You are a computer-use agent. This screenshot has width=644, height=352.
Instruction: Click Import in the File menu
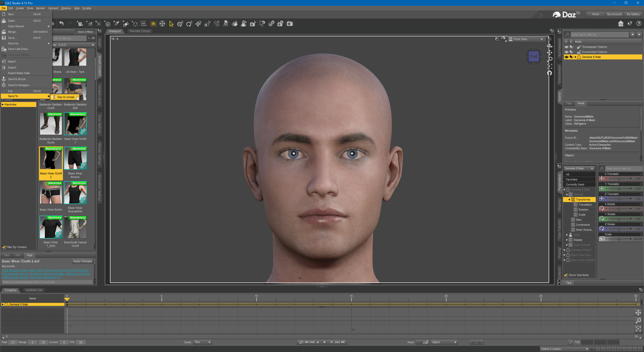point(26,62)
